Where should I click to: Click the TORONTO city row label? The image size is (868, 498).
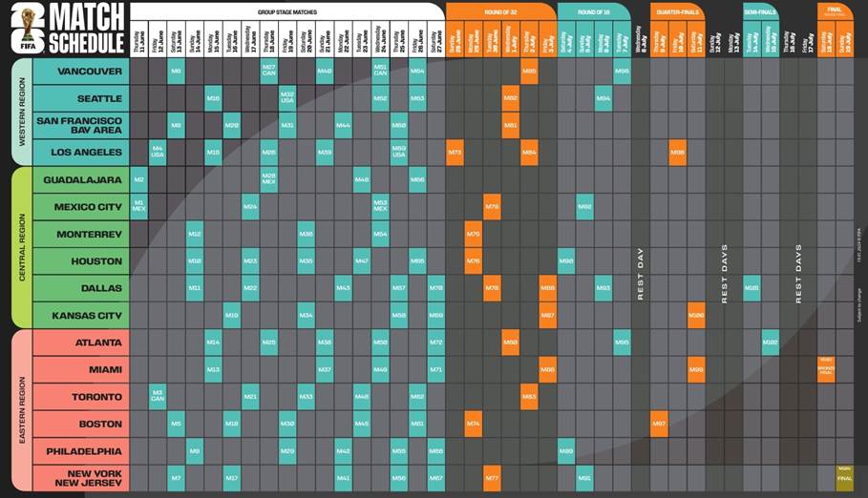(x=81, y=397)
